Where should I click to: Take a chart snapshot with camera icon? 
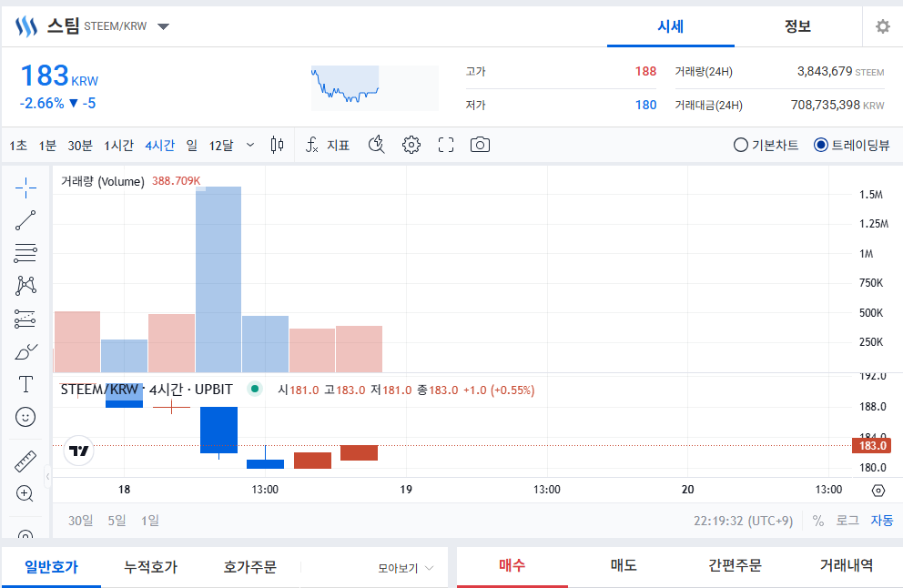tap(480, 145)
